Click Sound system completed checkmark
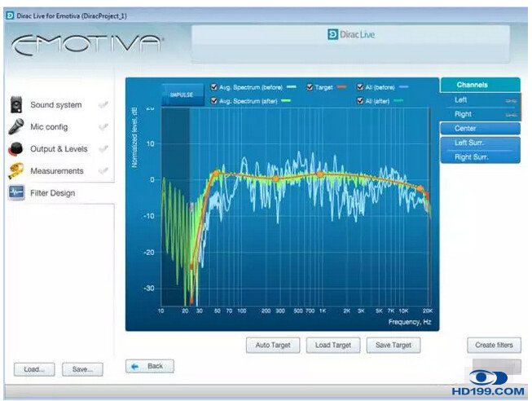This screenshot has height=401, width=532. click(x=103, y=105)
